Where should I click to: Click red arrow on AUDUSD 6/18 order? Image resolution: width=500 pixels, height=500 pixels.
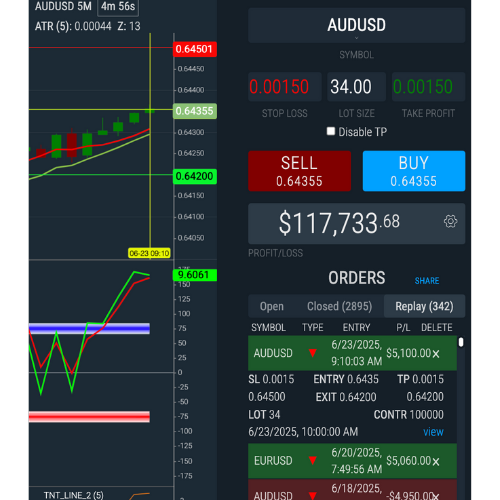(312, 496)
